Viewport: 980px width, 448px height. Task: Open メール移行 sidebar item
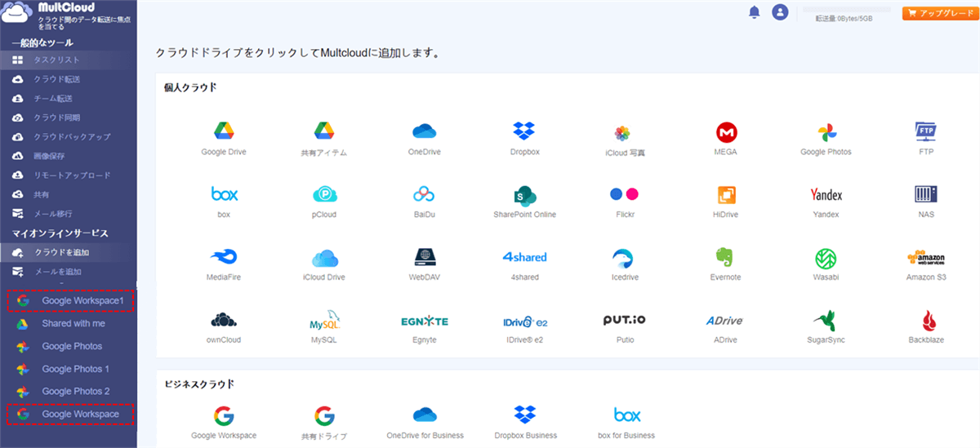(x=53, y=214)
